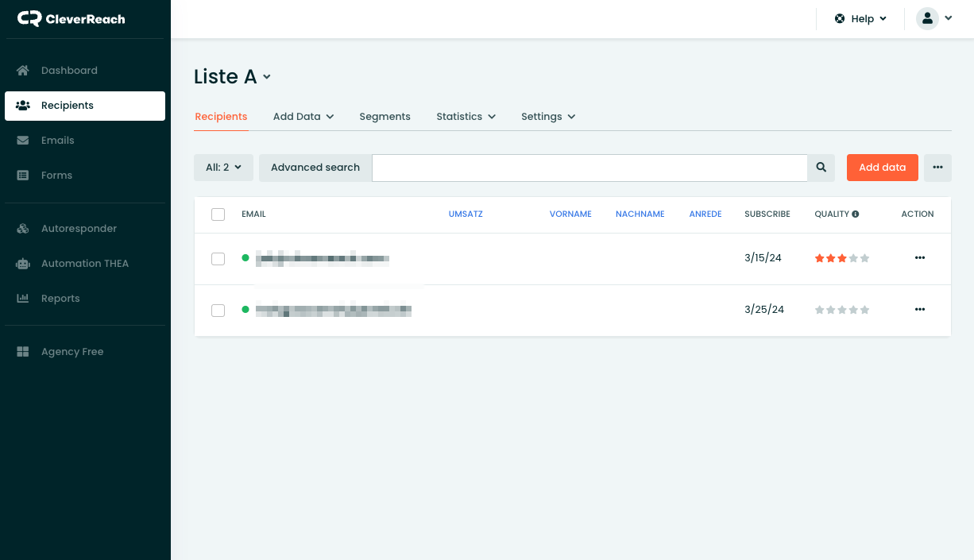Open the Help menu
Viewport: 974px width, 560px height.
click(x=860, y=18)
